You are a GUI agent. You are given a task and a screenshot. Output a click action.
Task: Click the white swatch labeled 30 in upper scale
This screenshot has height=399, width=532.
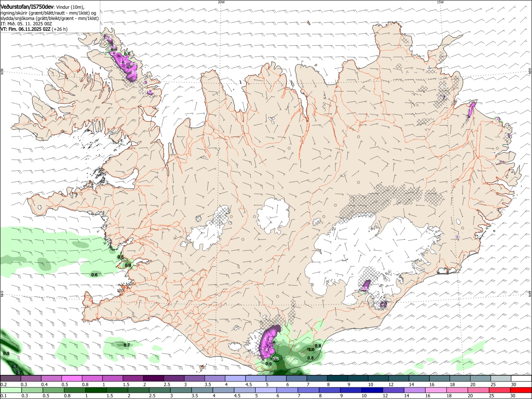pyautogui.click(x=522, y=379)
